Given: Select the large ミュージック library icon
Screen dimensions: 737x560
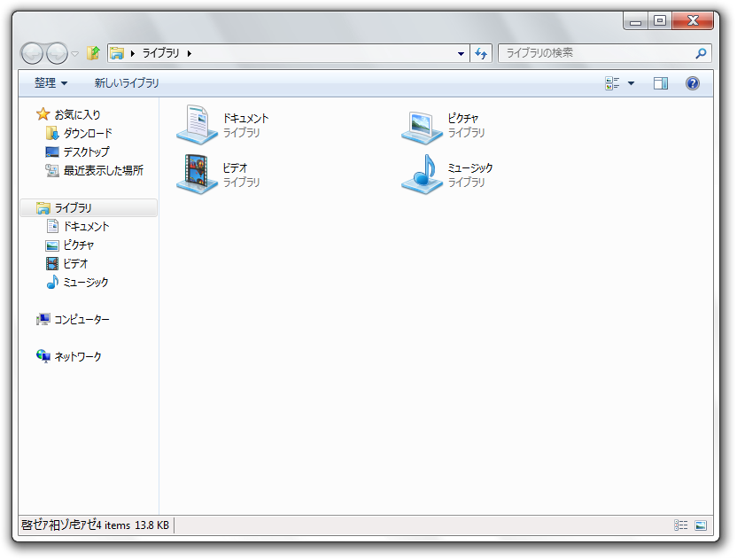Looking at the screenshot, I should point(422,174).
